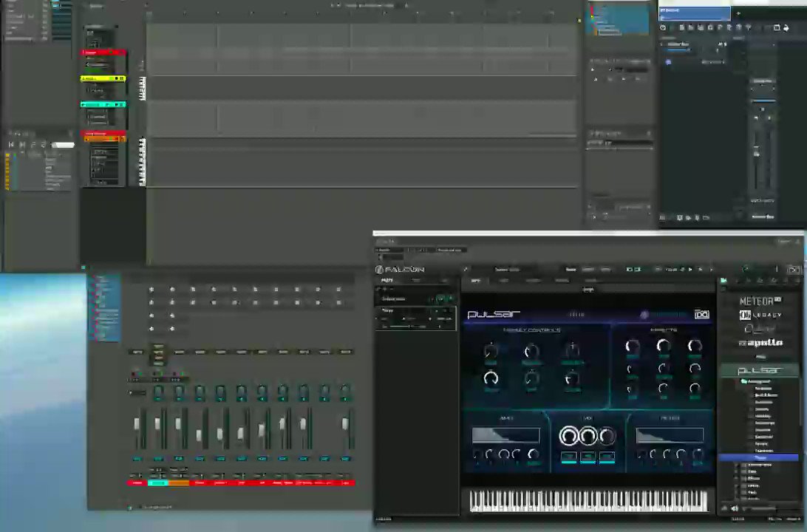This screenshot has width=807, height=532.
Task: Click the green browser tab icon in Falcon sidebar
Action: [x=723, y=280]
